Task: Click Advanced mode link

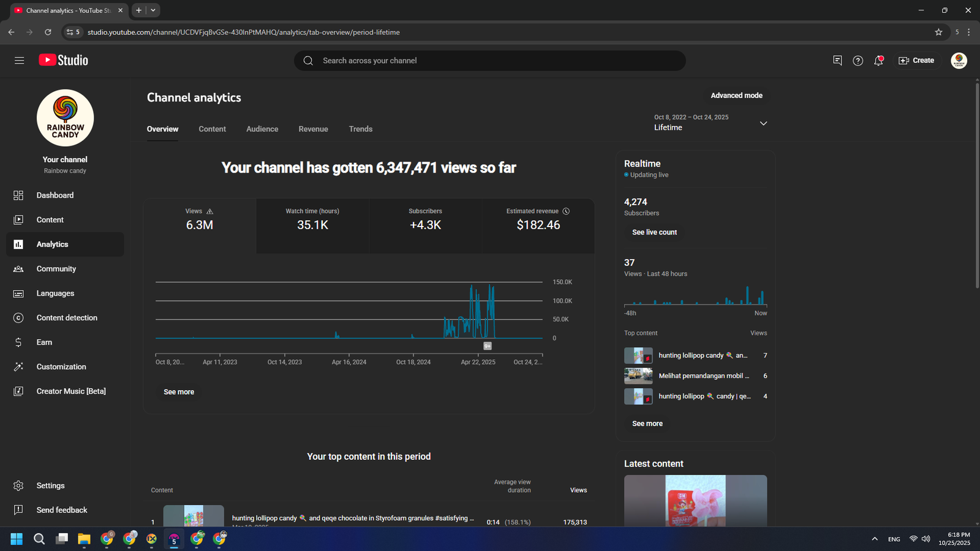Action: [x=736, y=96]
